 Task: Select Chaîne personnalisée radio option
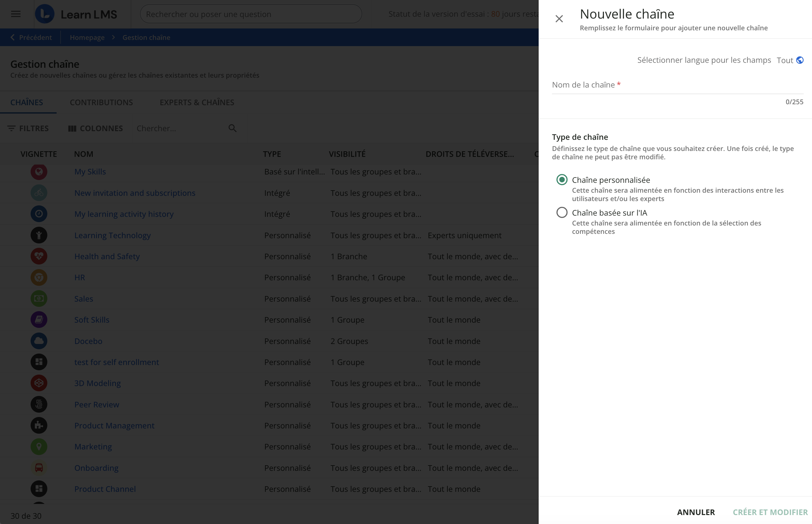click(x=562, y=180)
